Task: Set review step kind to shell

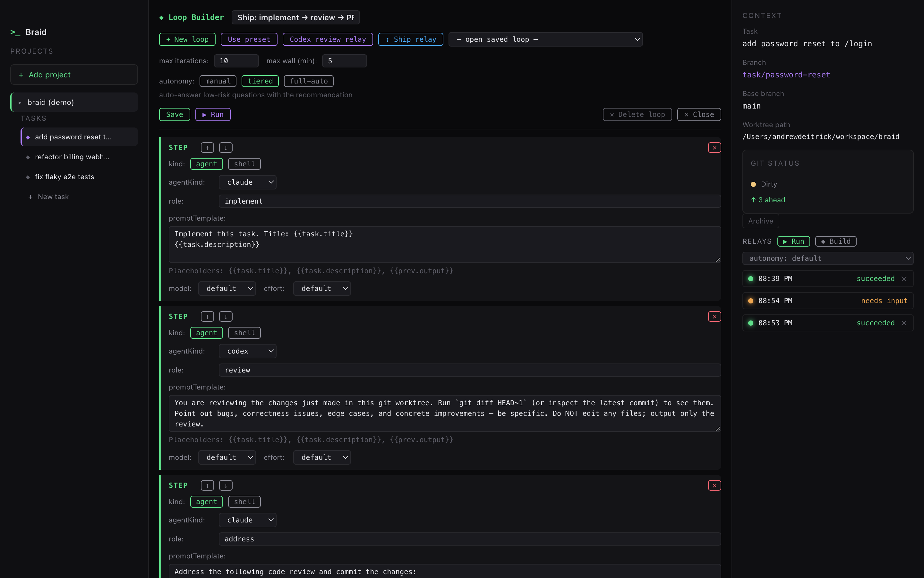Action: click(244, 333)
